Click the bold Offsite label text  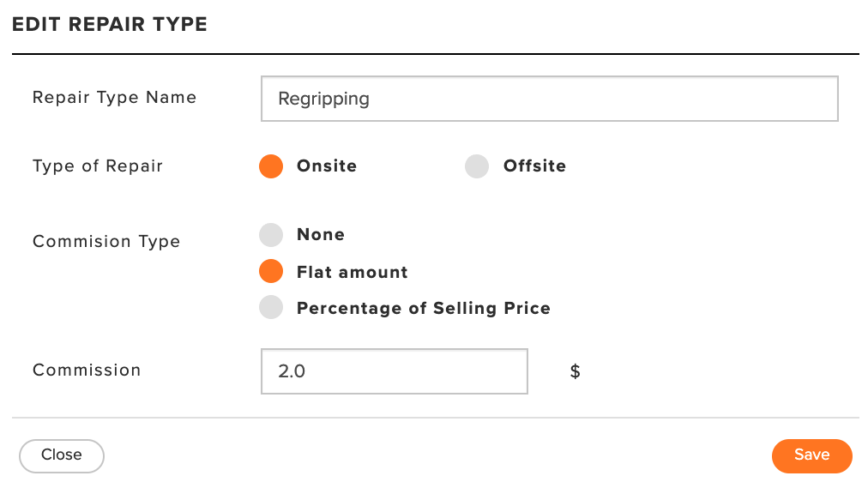(x=534, y=166)
